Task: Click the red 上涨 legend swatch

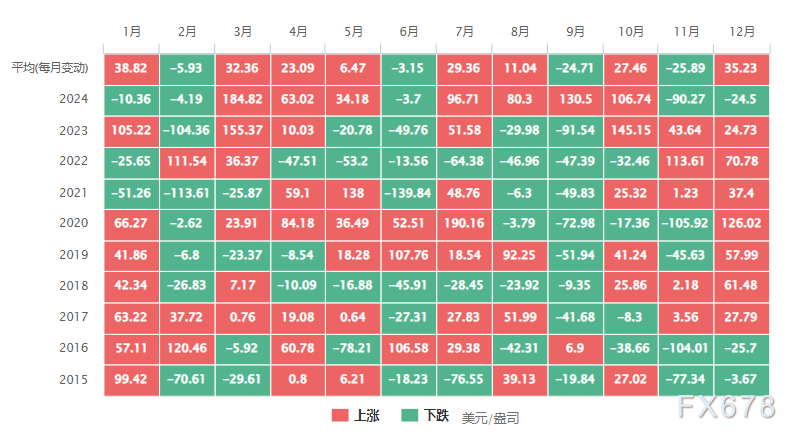Action: coord(339,415)
